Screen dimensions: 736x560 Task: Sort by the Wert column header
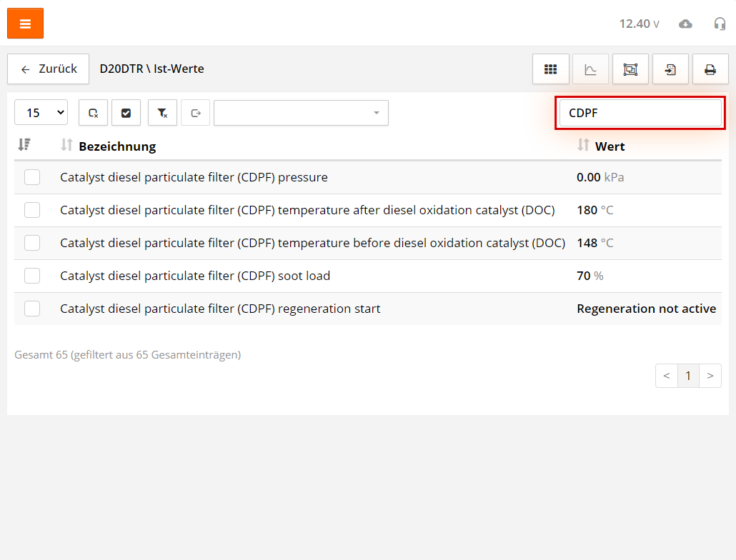610,146
